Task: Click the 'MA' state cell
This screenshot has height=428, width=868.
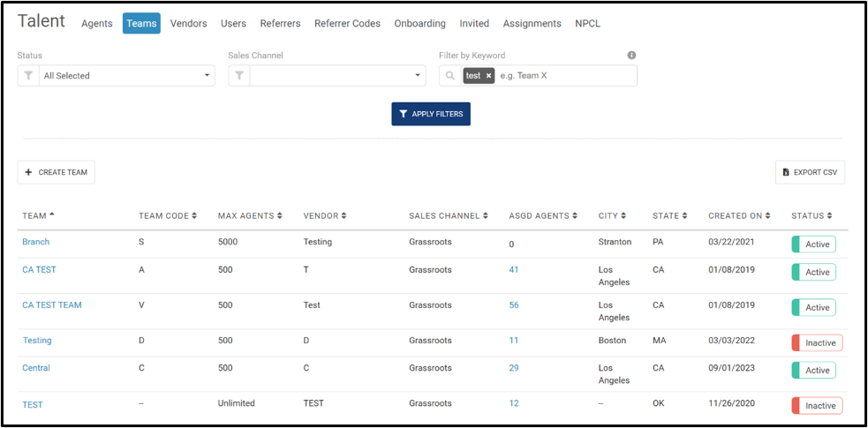Action: [x=659, y=340]
